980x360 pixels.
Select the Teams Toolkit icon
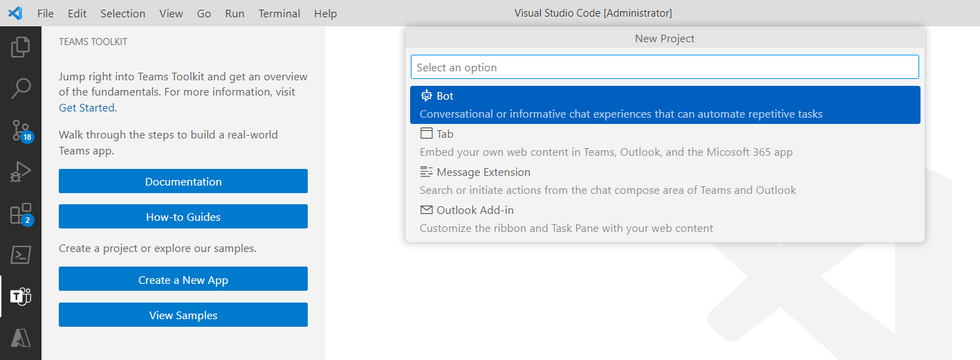coord(21,296)
